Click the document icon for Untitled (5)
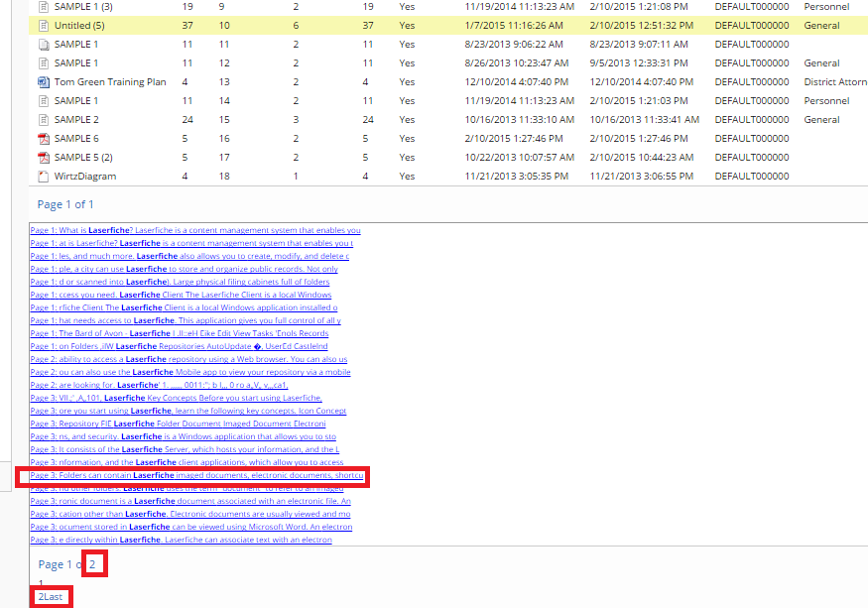This screenshot has width=868, height=608. (x=44, y=26)
